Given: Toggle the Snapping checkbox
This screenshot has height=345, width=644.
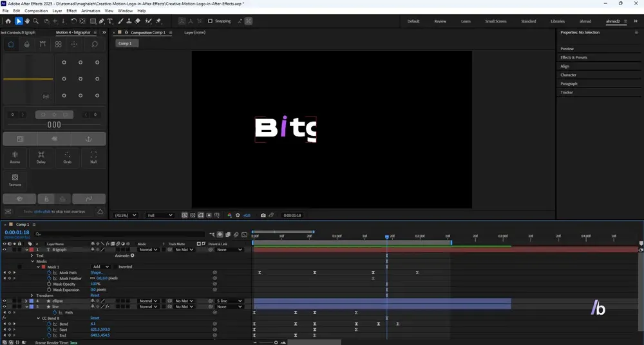Looking at the screenshot, I should (211, 21).
